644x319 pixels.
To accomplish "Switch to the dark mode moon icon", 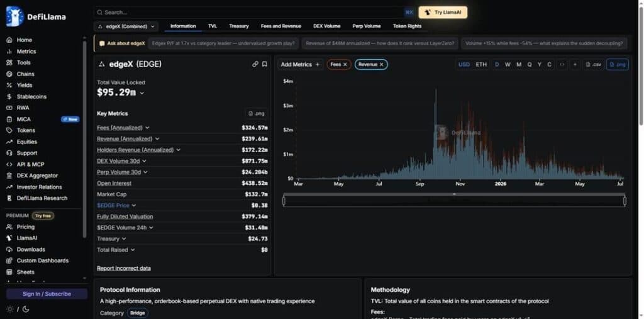I will 25,309.
